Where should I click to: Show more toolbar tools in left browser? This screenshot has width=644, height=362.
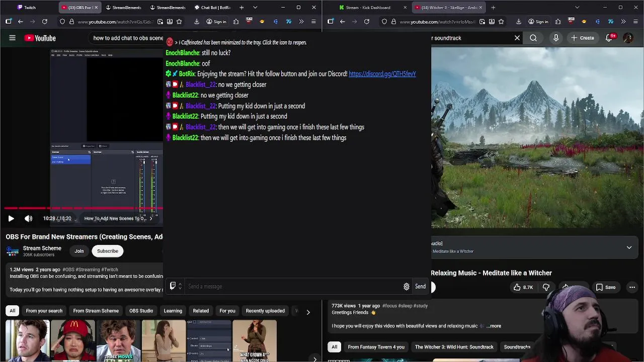301,22
